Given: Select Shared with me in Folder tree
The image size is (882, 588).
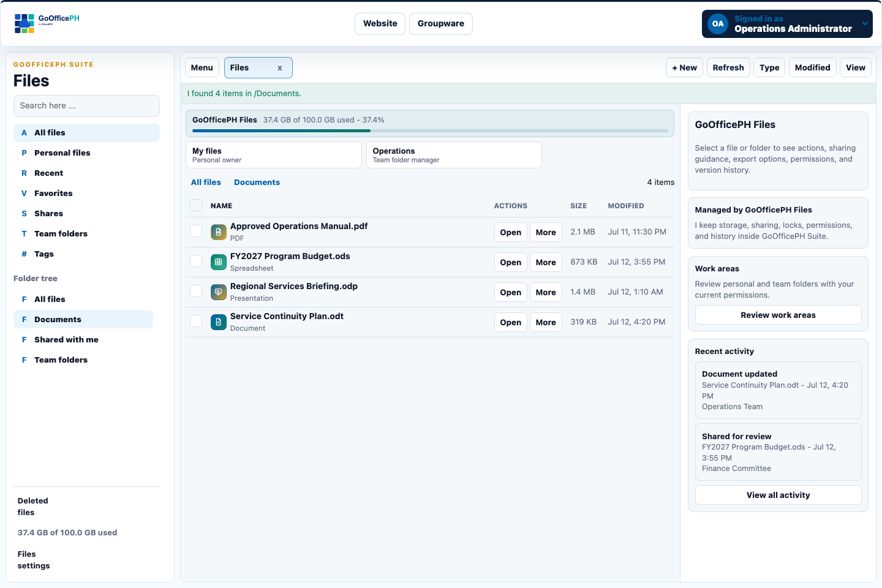Looking at the screenshot, I should click(x=83, y=340).
